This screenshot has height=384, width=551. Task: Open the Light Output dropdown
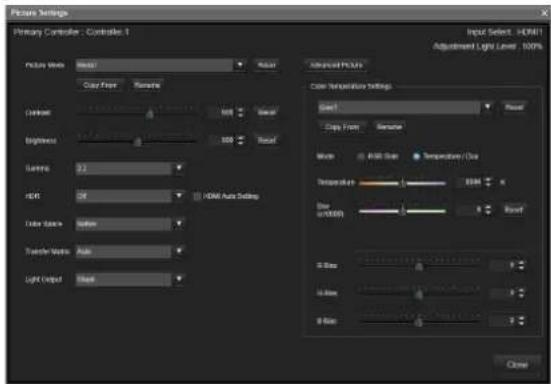pyautogui.click(x=130, y=279)
